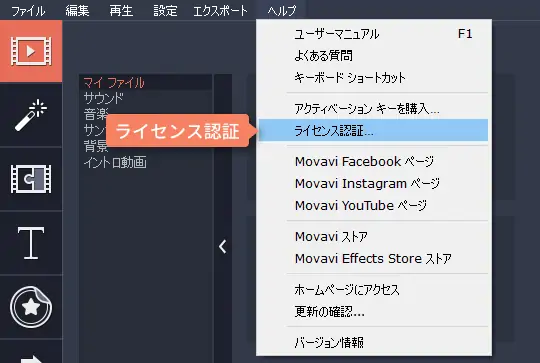Select ライセンス認証 menu entry
This screenshot has width=540, height=363.
pyautogui.click(x=374, y=130)
